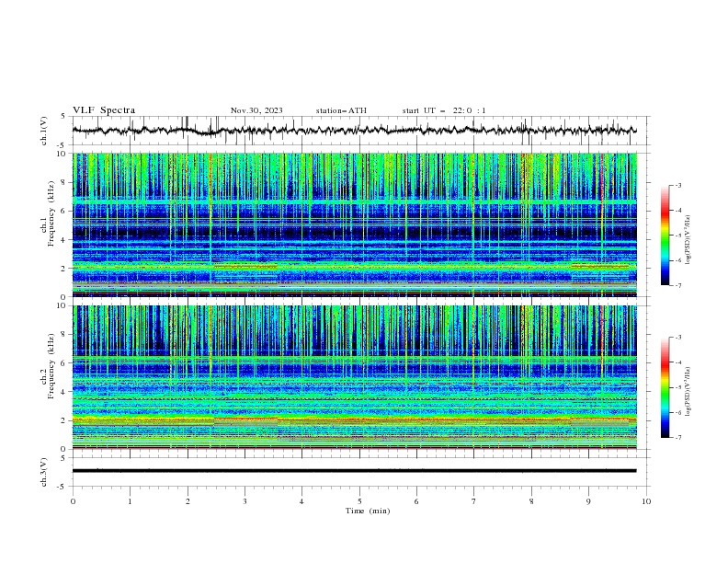
Task: Click the "VLF Spectra" plot title
Action: [x=104, y=110]
